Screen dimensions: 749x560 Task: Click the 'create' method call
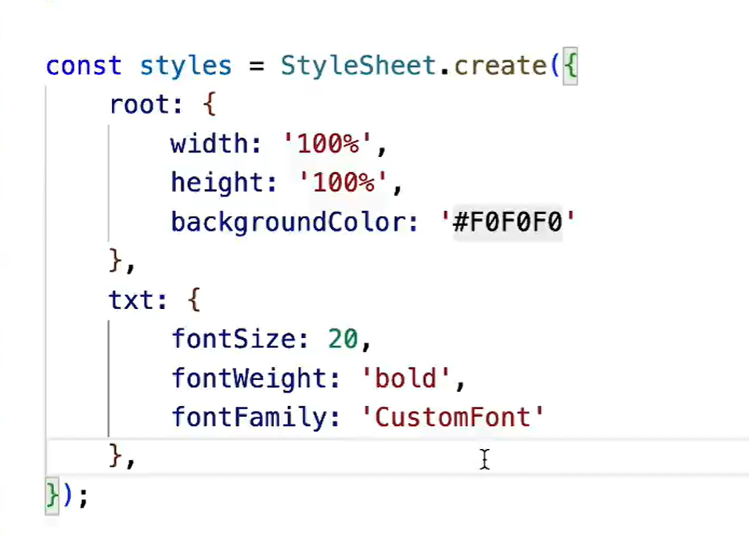click(500, 66)
